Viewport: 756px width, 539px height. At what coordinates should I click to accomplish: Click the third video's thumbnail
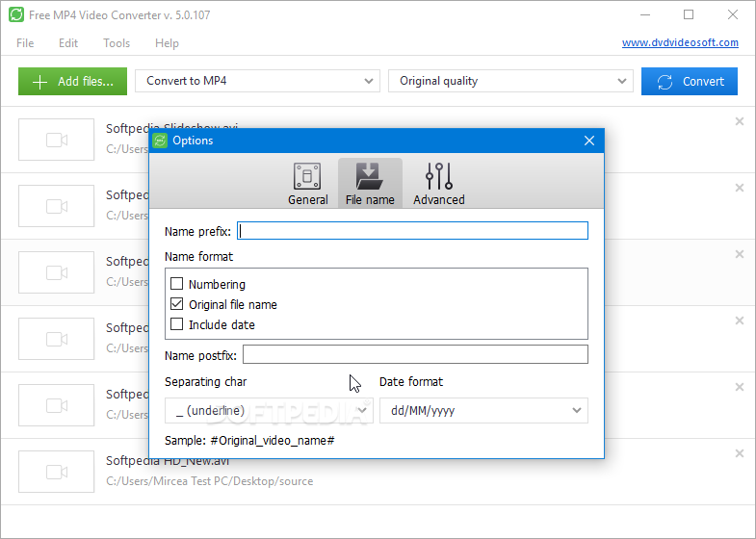click(x=57, y=272)
